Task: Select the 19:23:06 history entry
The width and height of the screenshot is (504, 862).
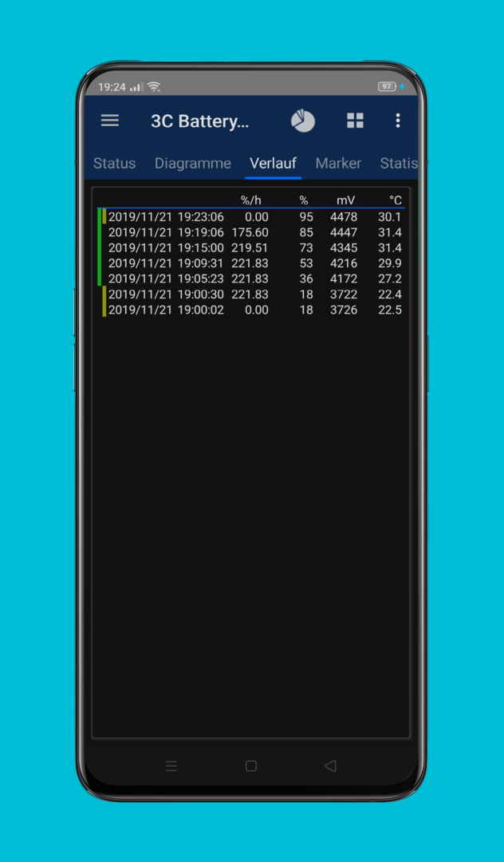Action: coord(250,216)
